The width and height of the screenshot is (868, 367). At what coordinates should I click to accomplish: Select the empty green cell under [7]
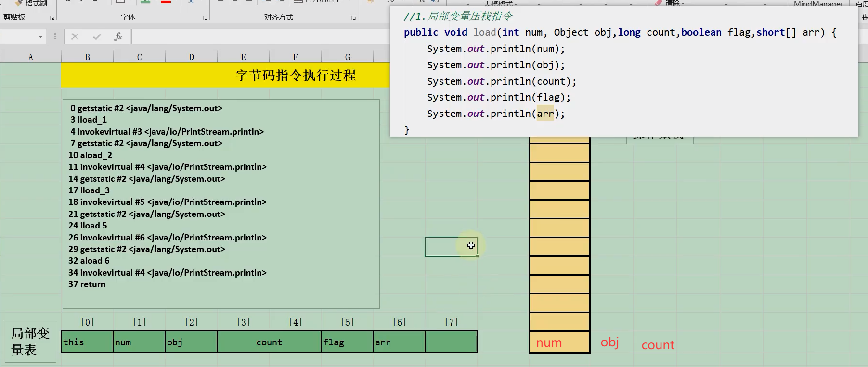pos(451,342)
